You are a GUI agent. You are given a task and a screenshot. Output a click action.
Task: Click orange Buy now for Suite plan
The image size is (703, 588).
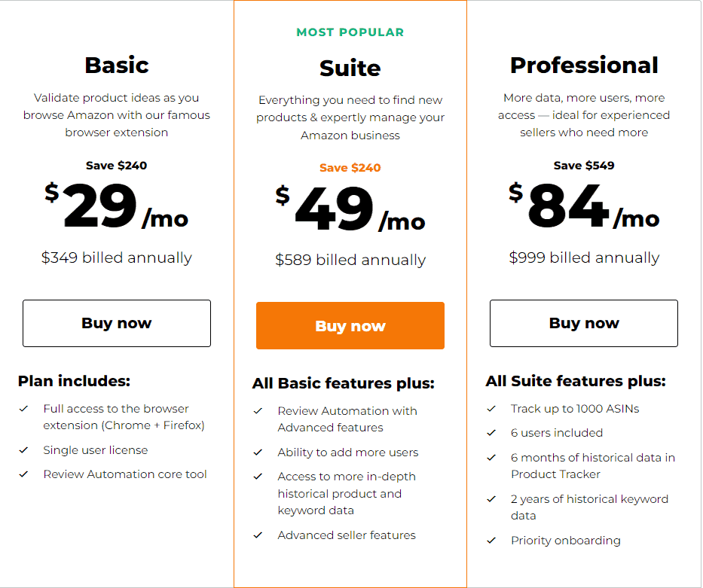(x=350, y=325)
